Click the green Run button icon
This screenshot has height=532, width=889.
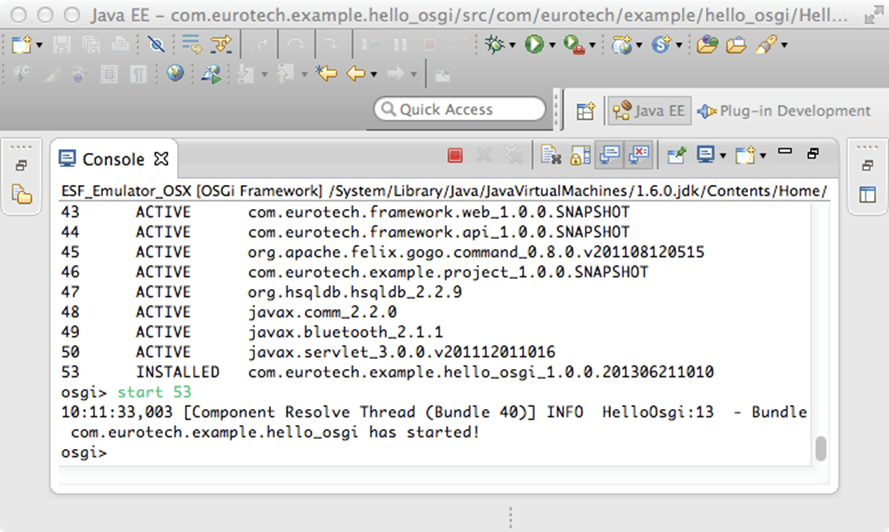click(x=534, y=44)
